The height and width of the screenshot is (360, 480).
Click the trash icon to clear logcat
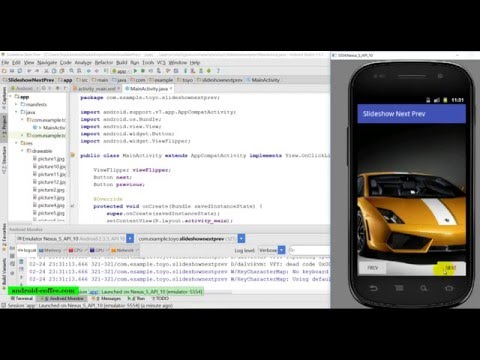click(21, 261)
